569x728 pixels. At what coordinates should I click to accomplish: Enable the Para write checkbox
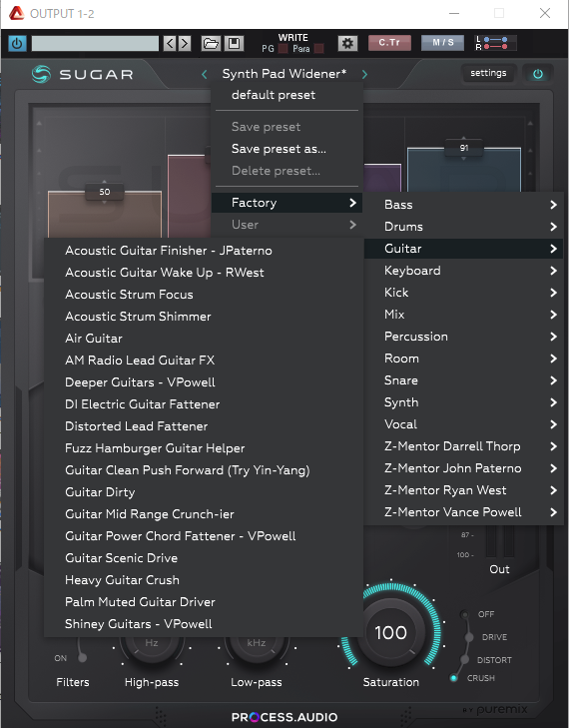318,49
